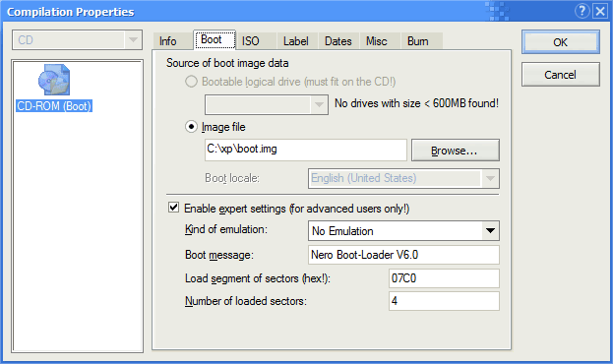Click the CD-ROM (Boot) label text
Image resolution: width=613 pixels, height=364 pixels.
coord(54,106)
